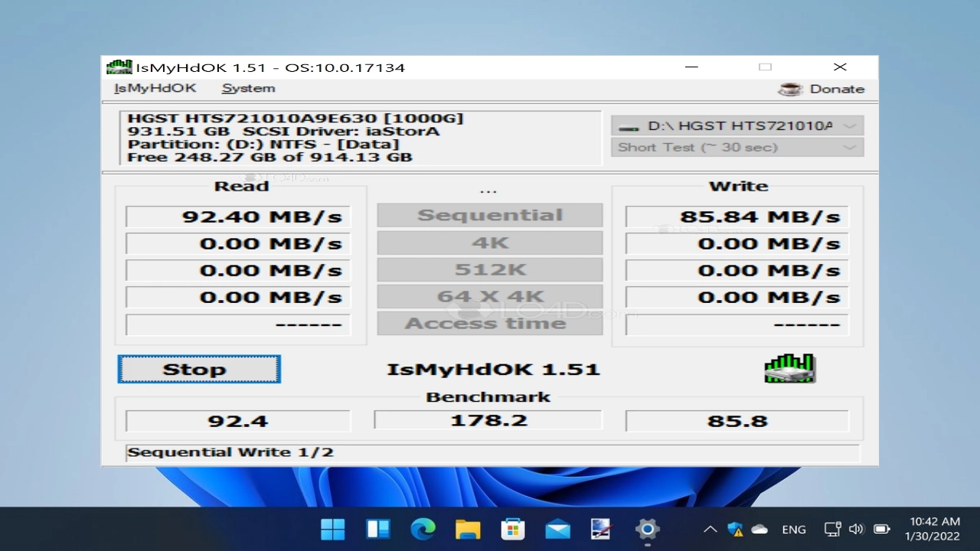The image size is (980, 551).
Task: Click the Read column heading
Action: (241, 186)
